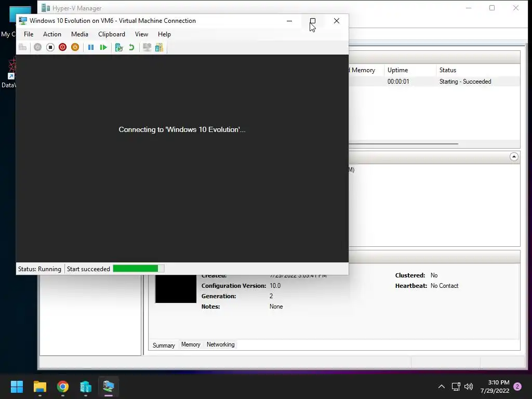This screenshot has width=532, height=399.
Task: Click the VM Connection title bar icon
Action: (23, 21)
